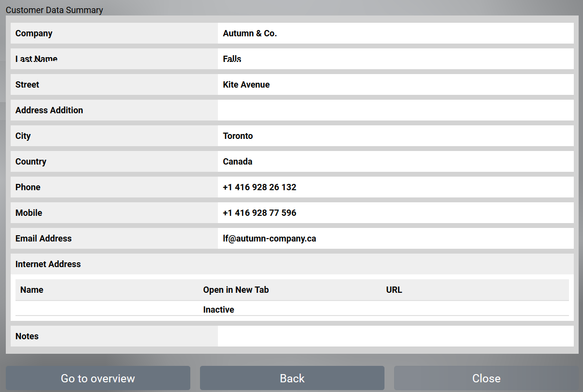Close the Customer Data Summary dialog
Image resolution: width=583 pixels, height=392 pixels.
click(x=486, y=378)
